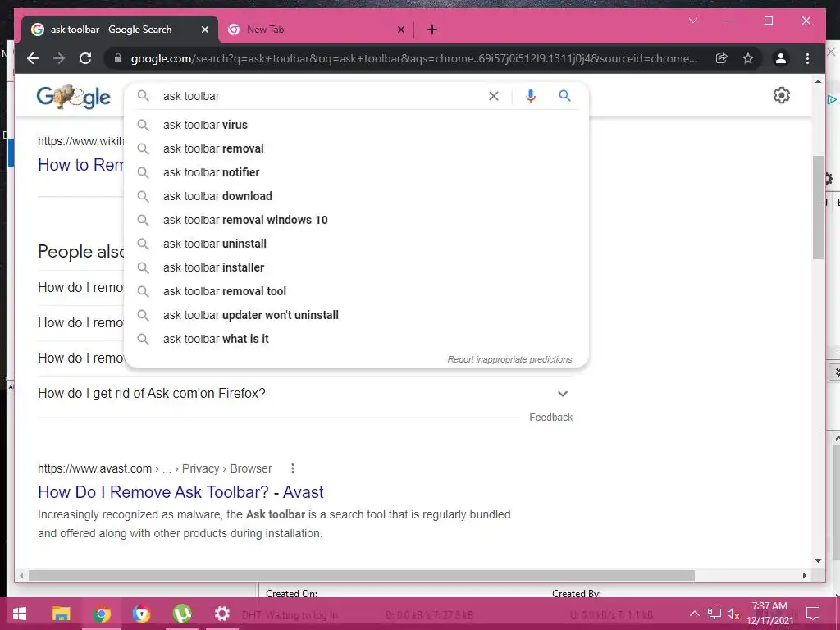
Task: View site info padlock icon
Action: (118, 58)
